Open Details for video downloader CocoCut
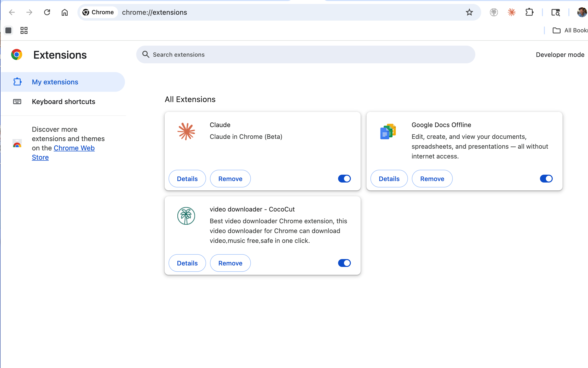This screenshot has height=368, width=588. (187, 263)
